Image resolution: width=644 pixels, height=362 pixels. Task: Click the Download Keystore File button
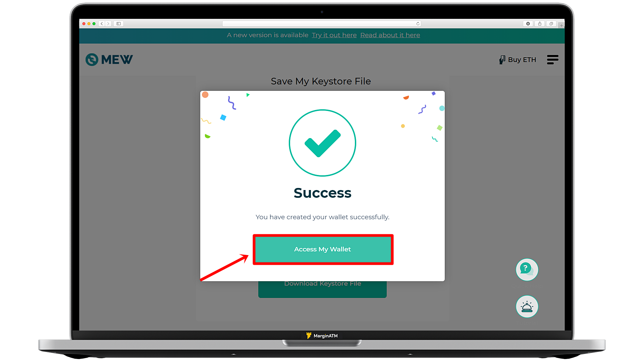(x=322, y=283)
